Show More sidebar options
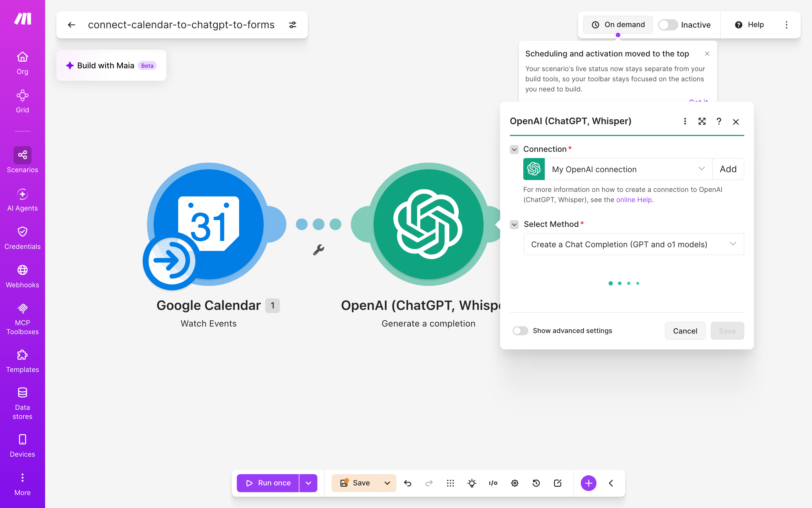Image resolution: width=812 pixels, height=508 pixels. [x=23, y=484]
